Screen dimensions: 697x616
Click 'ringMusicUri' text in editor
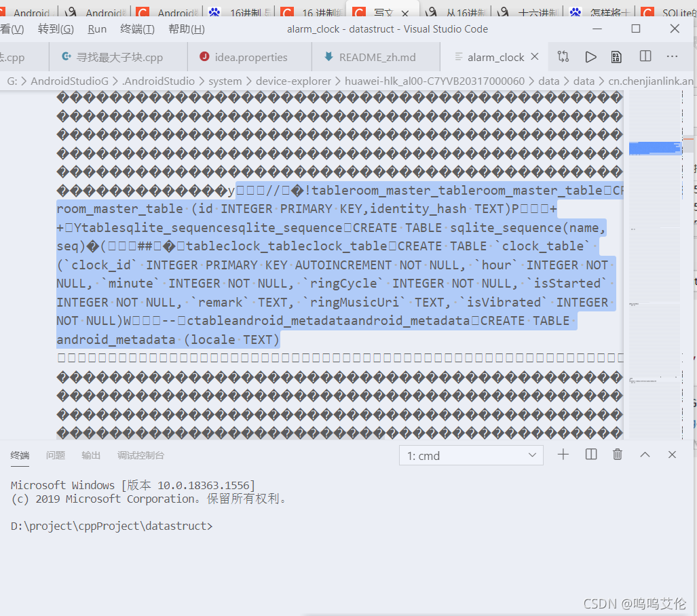point(354,302)
